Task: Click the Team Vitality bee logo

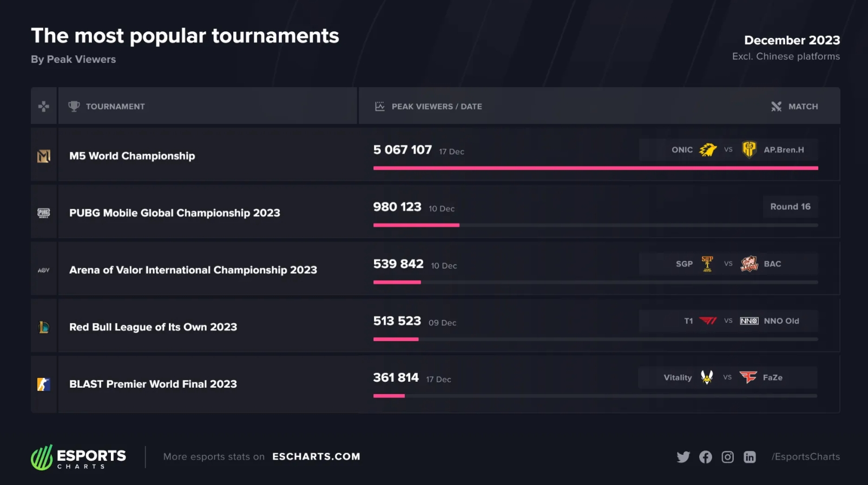Action: coord(707,377)
